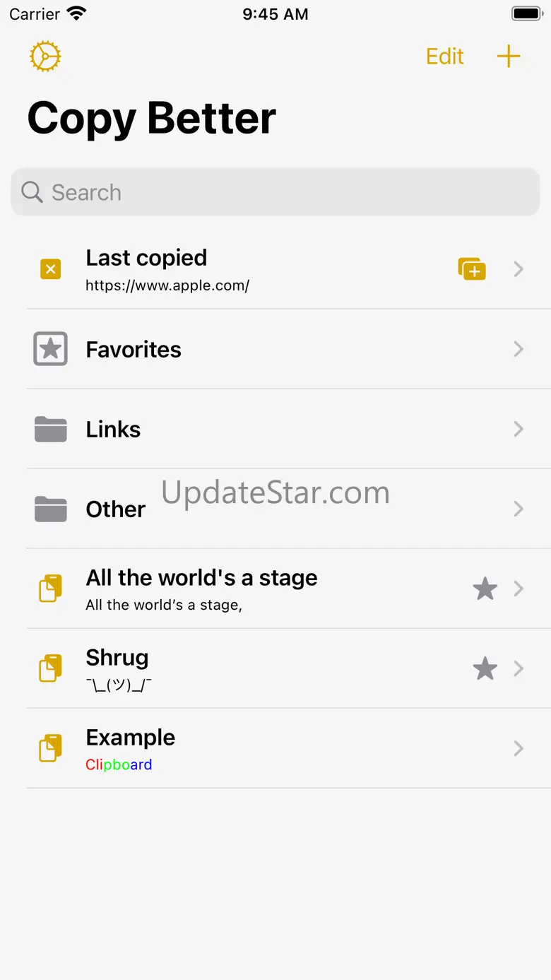This screenshot has height=980, width=551.
Task: Expand the Other folder chevron
Action: [x=519, y=509]
